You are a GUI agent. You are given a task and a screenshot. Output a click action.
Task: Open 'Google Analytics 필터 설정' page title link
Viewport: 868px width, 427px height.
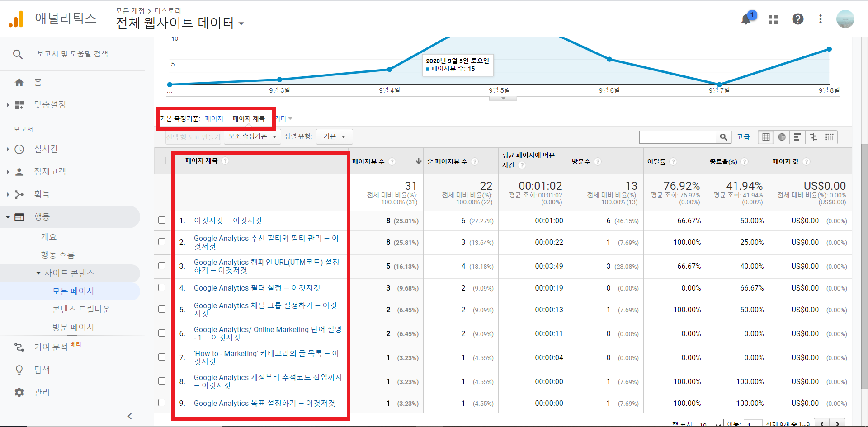click(257, 288)
